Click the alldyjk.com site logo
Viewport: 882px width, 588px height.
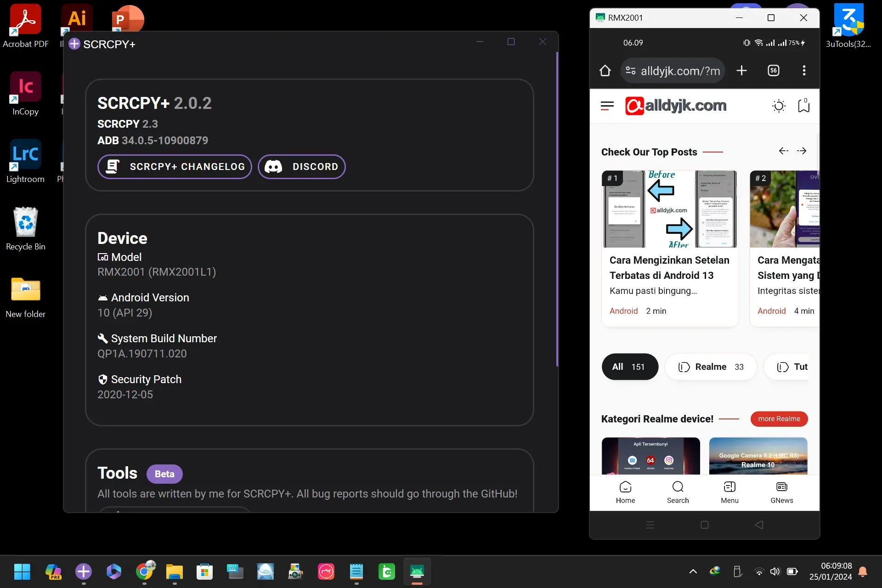676,106
